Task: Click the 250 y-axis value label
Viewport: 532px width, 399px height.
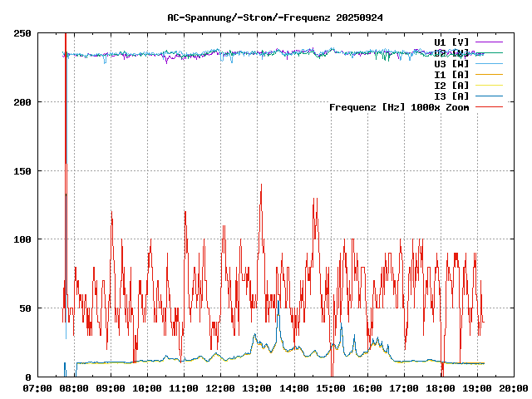Action: tap(22, 33)
